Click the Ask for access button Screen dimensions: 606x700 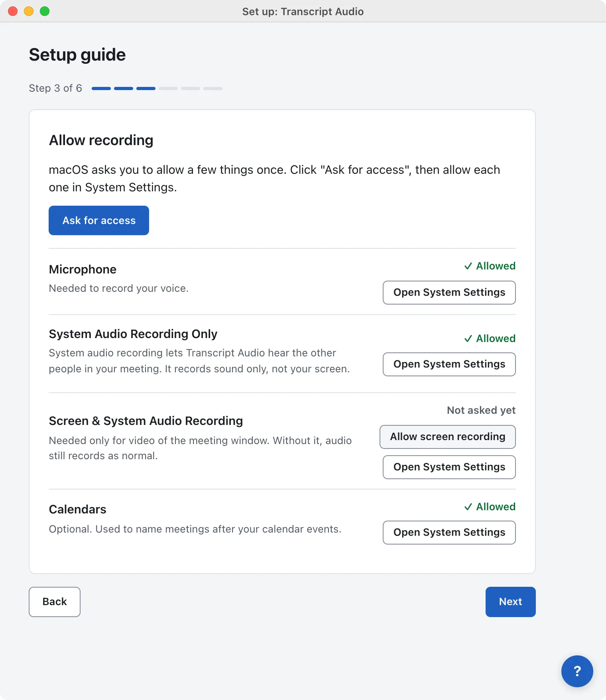click(x=99, y=220)
